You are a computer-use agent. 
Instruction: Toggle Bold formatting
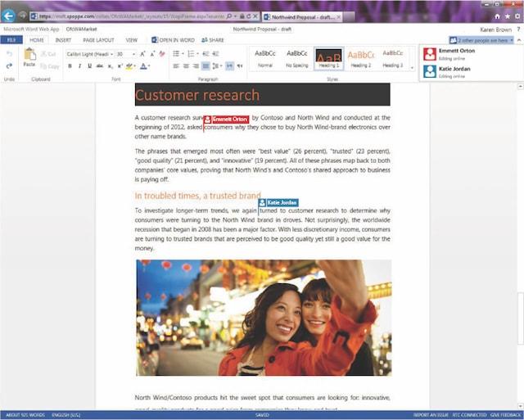(70, 66)
